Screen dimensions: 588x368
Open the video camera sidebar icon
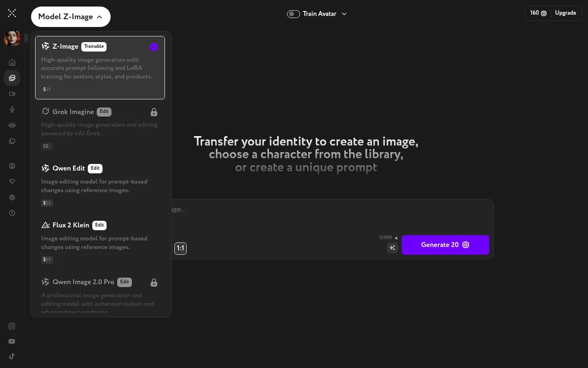(x=12, y=94)
